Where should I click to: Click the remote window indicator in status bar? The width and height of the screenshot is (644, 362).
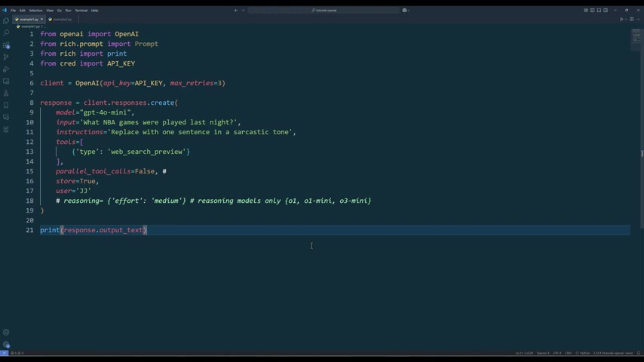[x=4, y=353]
